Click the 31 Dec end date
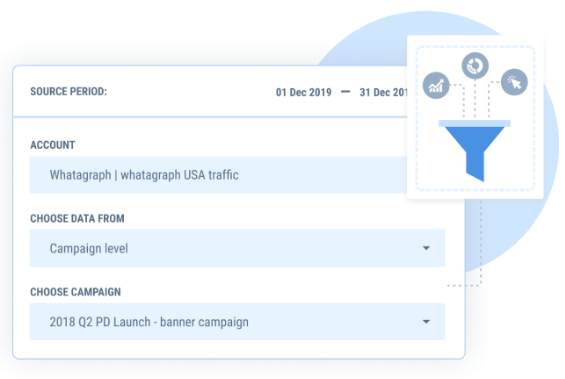565x379 pixels. (383, 93)
